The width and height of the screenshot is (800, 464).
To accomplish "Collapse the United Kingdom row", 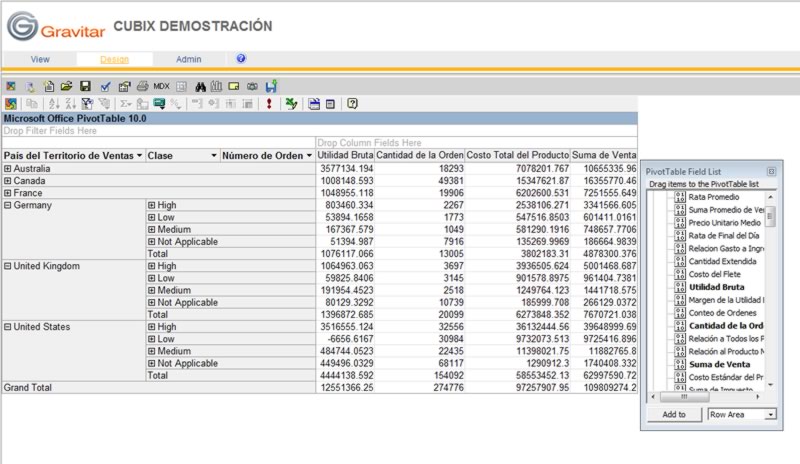I will pos(8,266).
